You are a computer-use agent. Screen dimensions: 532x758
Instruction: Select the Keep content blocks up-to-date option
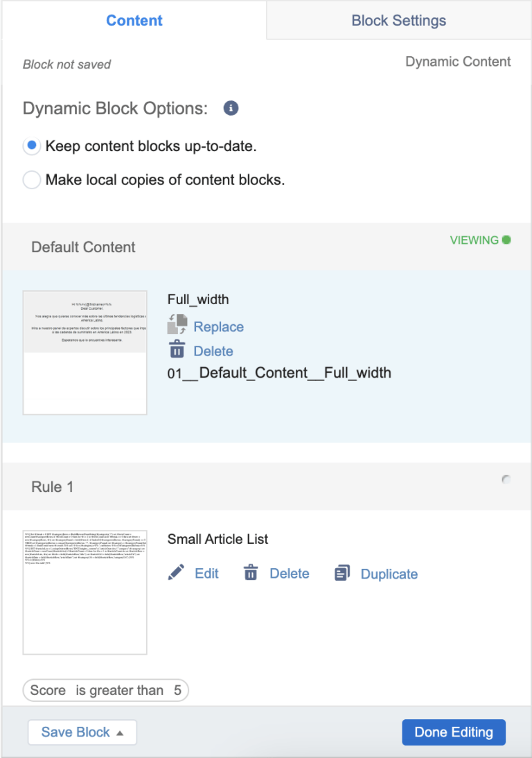[x=31, y=146]
